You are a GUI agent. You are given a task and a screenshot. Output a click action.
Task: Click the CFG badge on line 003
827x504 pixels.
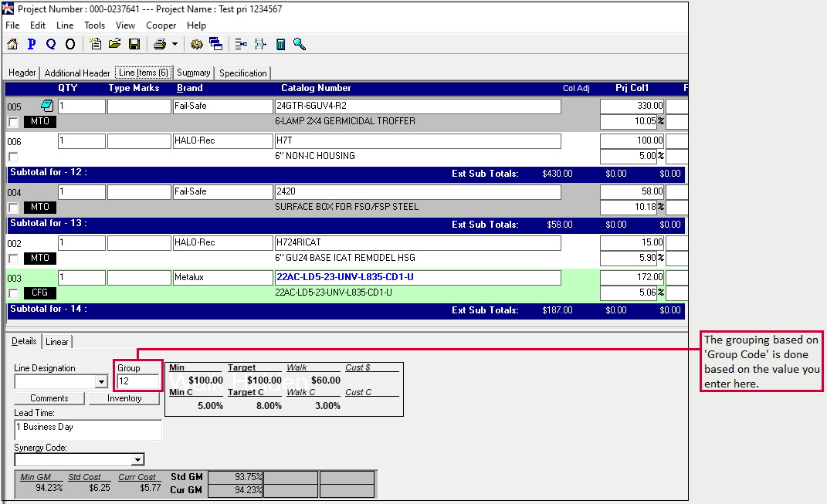point(40,293)
